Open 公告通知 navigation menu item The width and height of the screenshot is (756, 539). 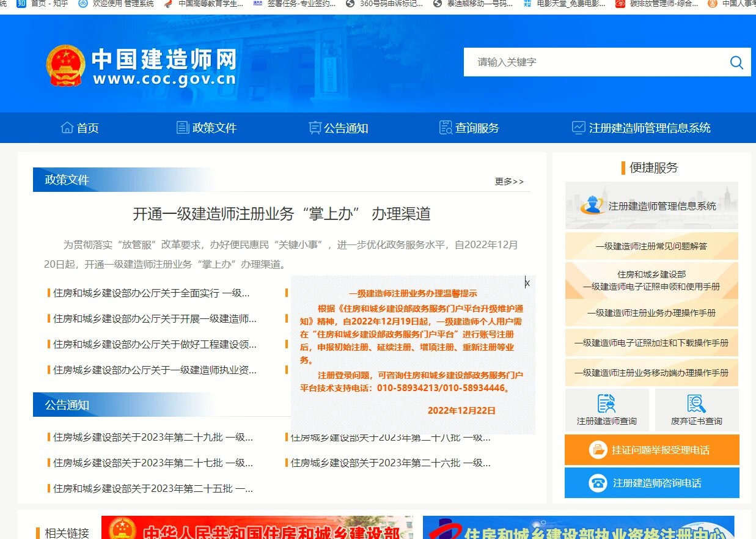tap(339, 128)
